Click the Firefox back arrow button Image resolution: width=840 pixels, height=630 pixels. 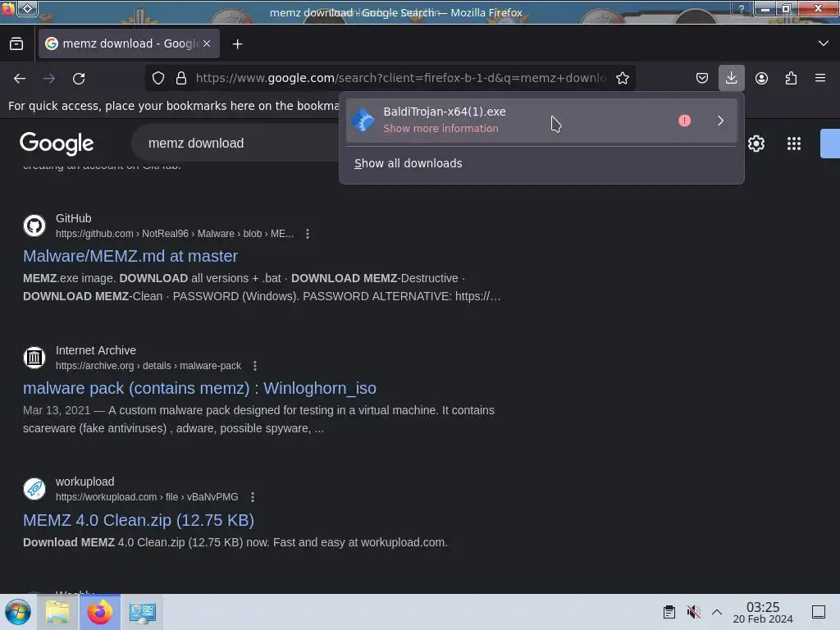(20, 78)
